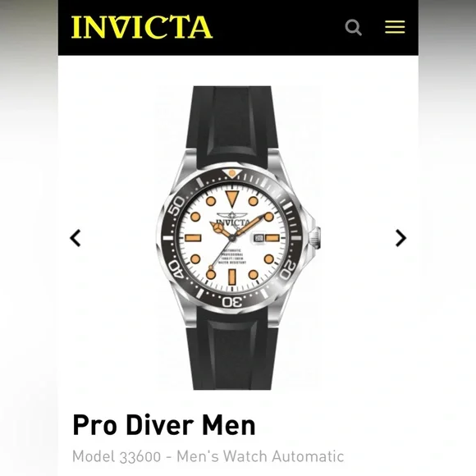This screenshot has width=476, height=476.
Task: Open the hamburger menu
Action: point(395,27)
